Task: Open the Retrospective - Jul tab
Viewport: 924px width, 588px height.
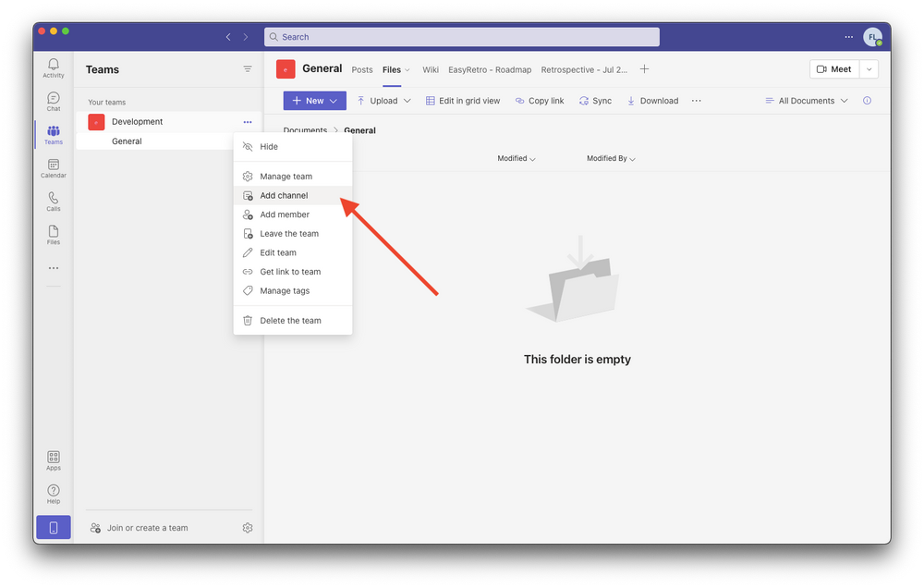Action: (x=584, y=69)
